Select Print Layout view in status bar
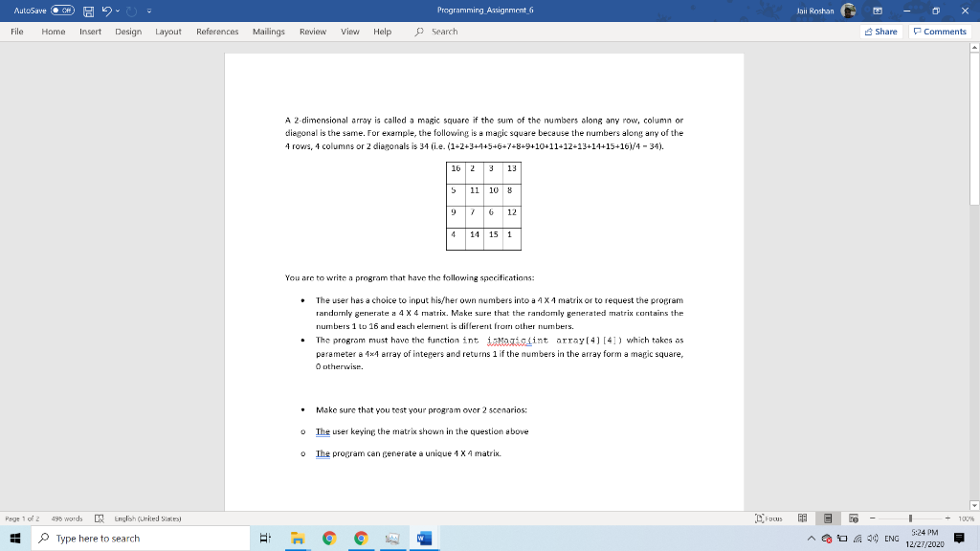The image size is (980, 551). point(829,518)
